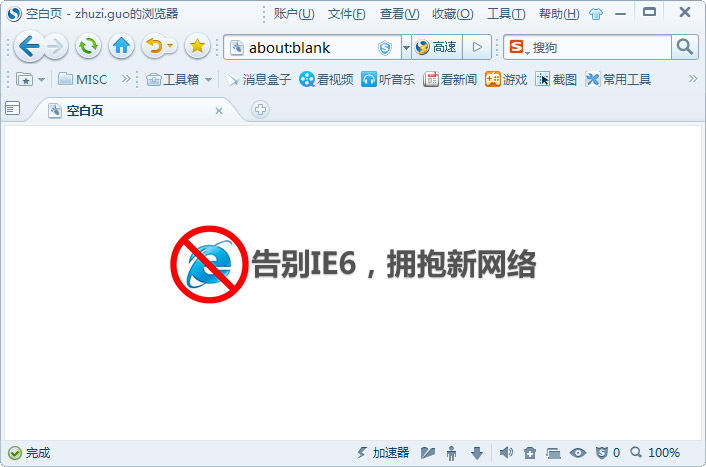Viewport: 706px width, 467px height.
Task: Click the 完成 status text
Action: coord(38,453)
